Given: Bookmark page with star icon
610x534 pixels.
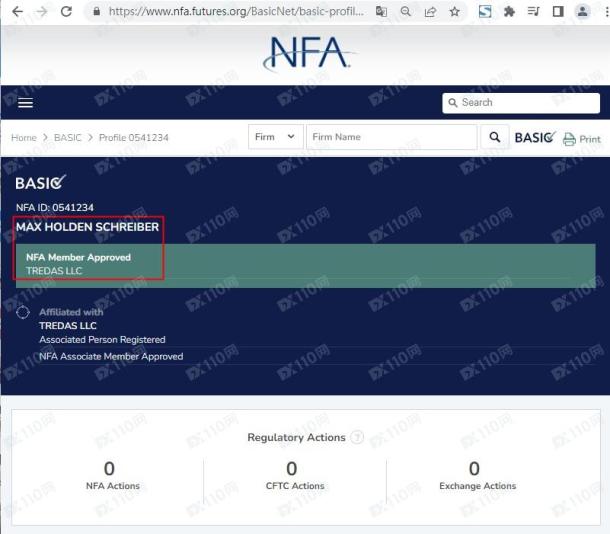Looking at the screenshot, I should [x=454, y=11].
